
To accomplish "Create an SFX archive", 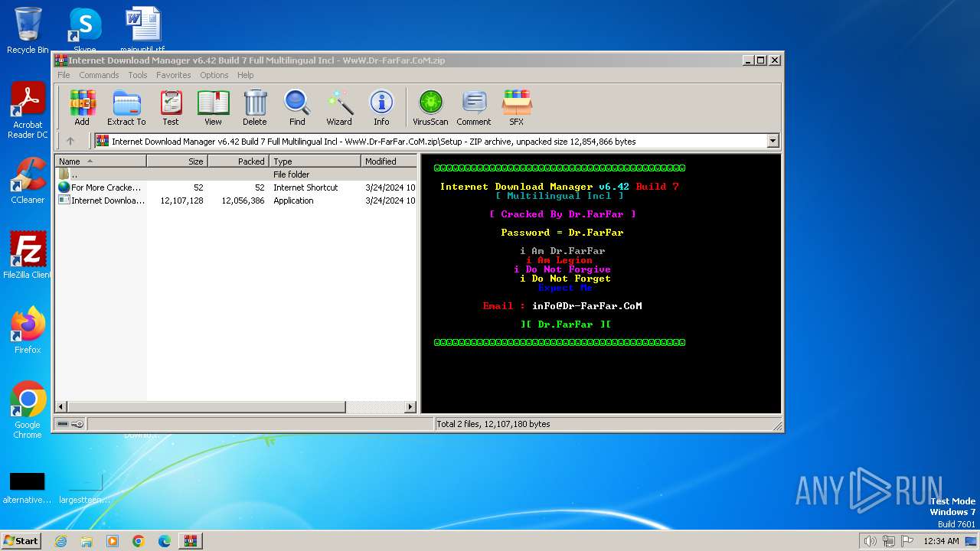I will [517, 108].
